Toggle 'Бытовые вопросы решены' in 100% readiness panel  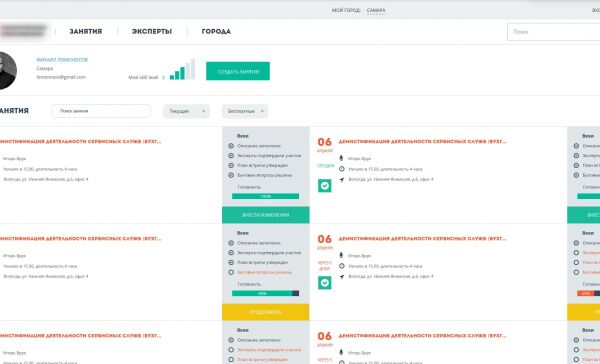(x=231, y=175)
